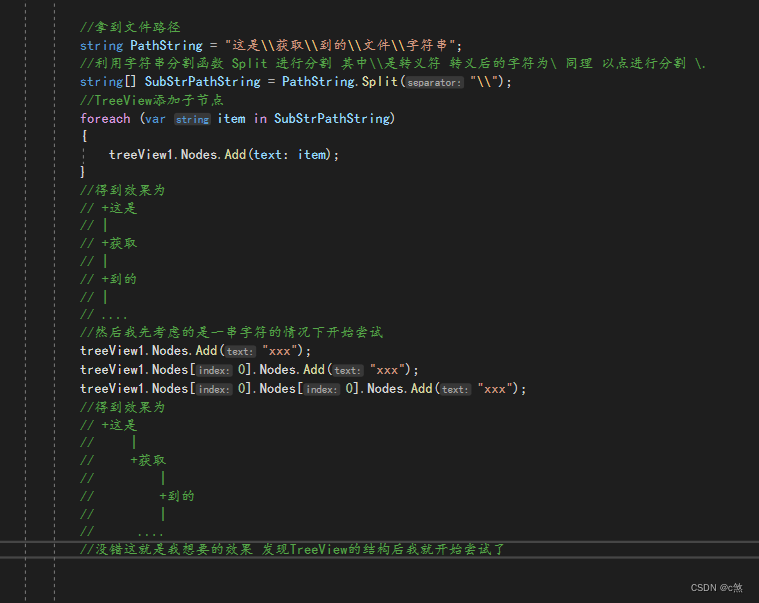The height and width of the screenshot is (603, 759).
Task: Click first '// +获取' comment line
Action: (108, 243)
